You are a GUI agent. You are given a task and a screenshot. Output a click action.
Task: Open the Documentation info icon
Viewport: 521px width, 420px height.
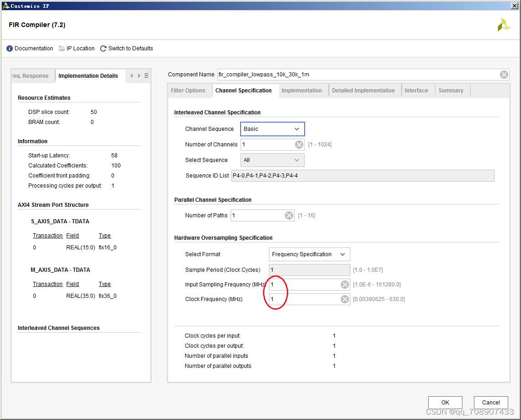click(x=10, y=48)
